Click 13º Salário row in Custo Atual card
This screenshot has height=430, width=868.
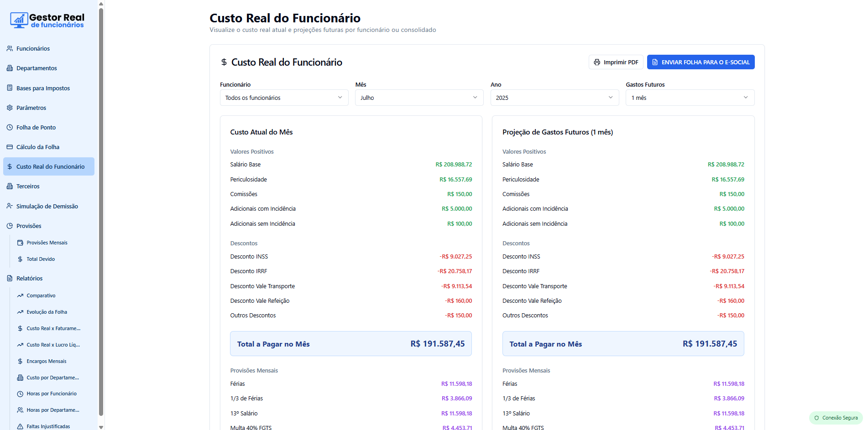coord(351,413)
